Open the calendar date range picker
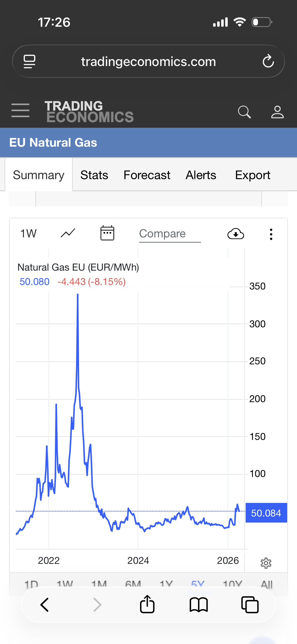 pyautogui.click(x=107, y=233)
